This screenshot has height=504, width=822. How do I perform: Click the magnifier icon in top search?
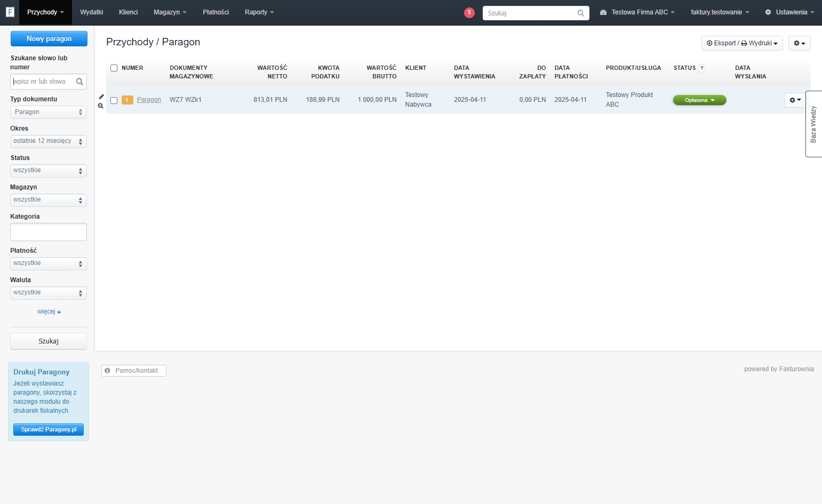click(x=581, y=13)
